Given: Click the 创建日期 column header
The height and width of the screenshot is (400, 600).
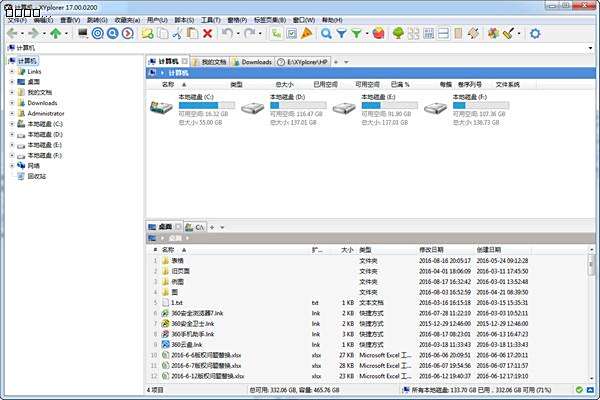Looking at the screenshot, I should [x=489, y=250].
